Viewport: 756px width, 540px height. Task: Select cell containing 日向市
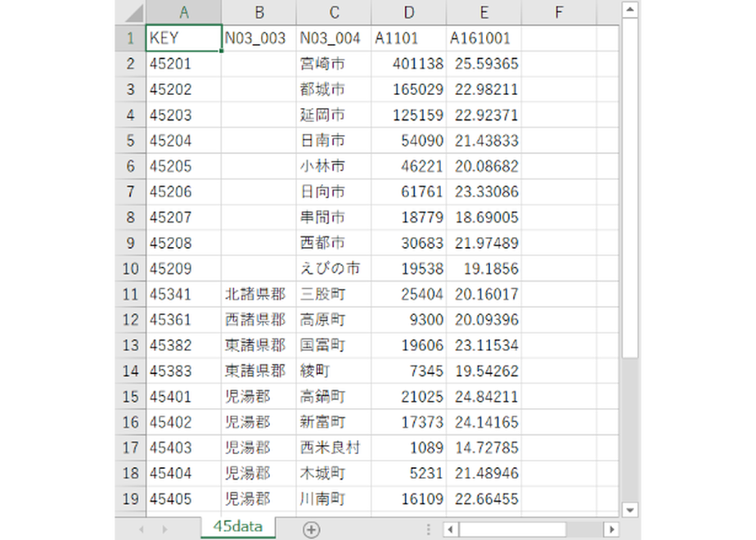point(334,191)
